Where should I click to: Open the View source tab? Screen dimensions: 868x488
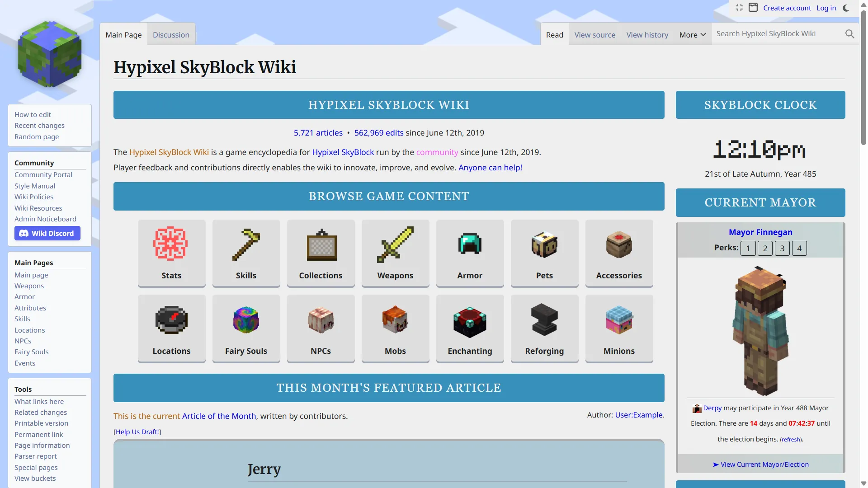click(594, 35)
